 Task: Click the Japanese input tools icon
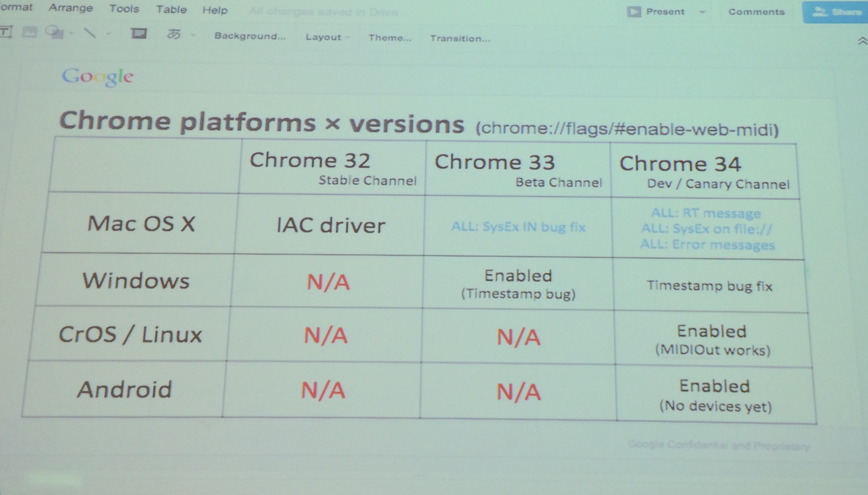pyautogui.click(x=174, y=34)
